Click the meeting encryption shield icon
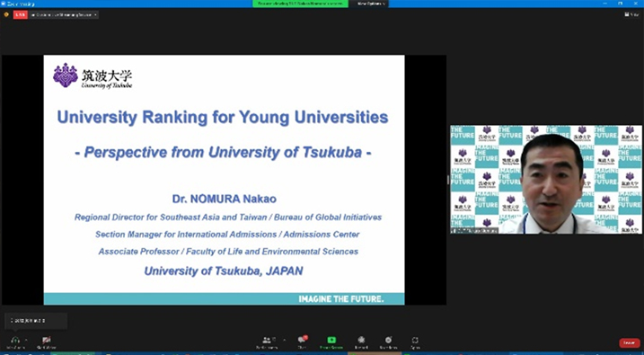This screenshot has height=355, width=644. [6, 14]
